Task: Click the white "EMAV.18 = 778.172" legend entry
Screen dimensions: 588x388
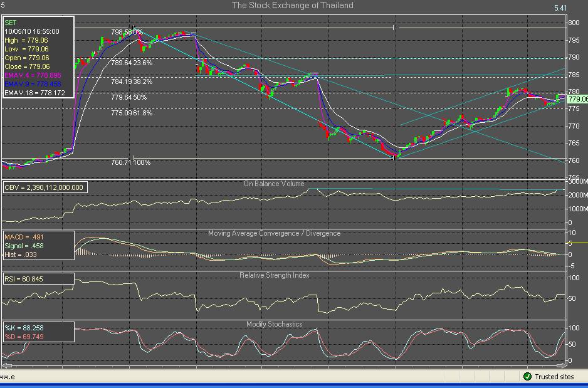Action: (34, 93)
